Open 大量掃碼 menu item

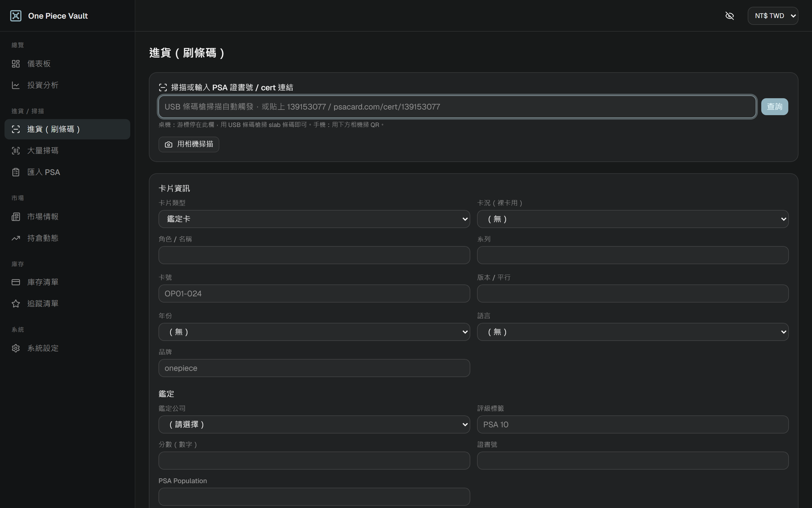coord(67,151)
